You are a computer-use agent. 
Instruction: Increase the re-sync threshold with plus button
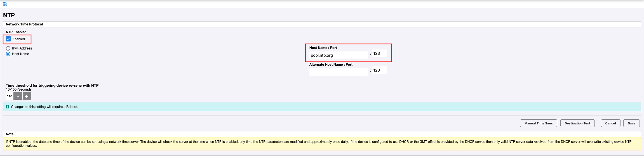(27, 96)
